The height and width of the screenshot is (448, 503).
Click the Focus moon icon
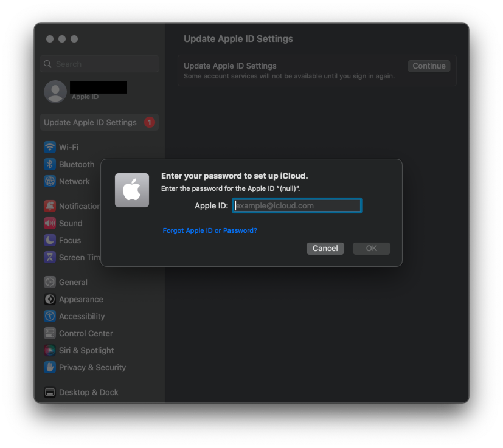pos(49,240)
